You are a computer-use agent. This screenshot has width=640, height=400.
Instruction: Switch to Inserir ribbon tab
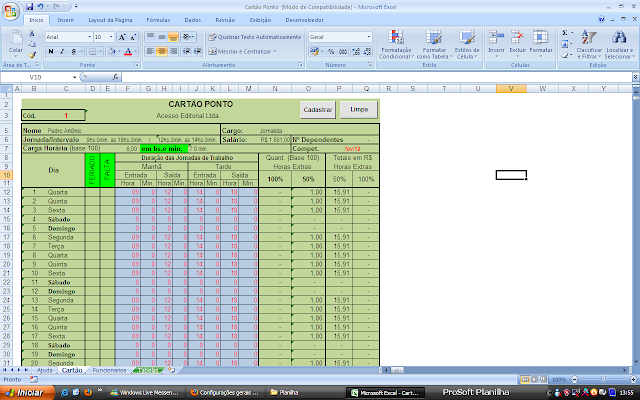pyautogui.click(x=65, y=20)
